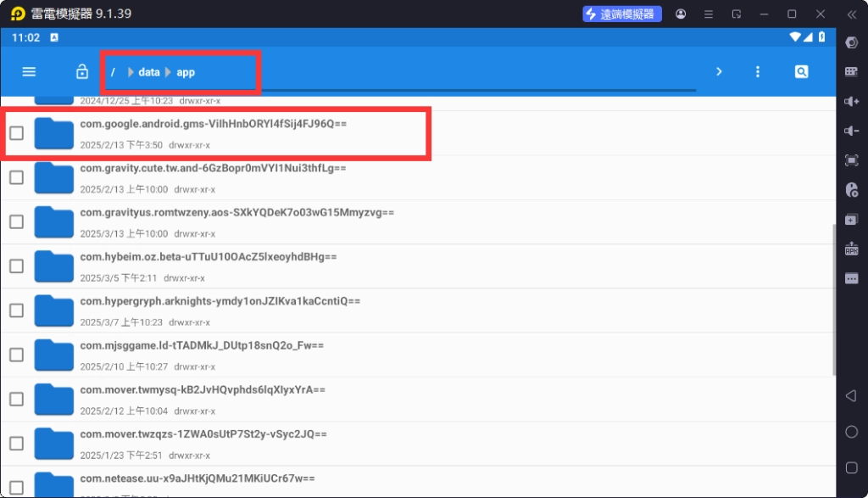The width and height of the screenshot is (868, 498).
Task: Open the vertical three-dot overflow menu
Action: 757,72
